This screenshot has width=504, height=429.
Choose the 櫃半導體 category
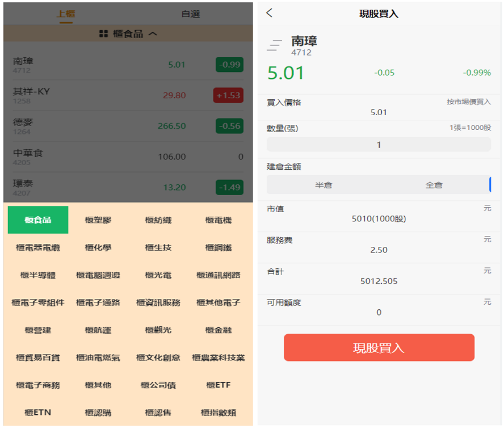click(38, 275)
